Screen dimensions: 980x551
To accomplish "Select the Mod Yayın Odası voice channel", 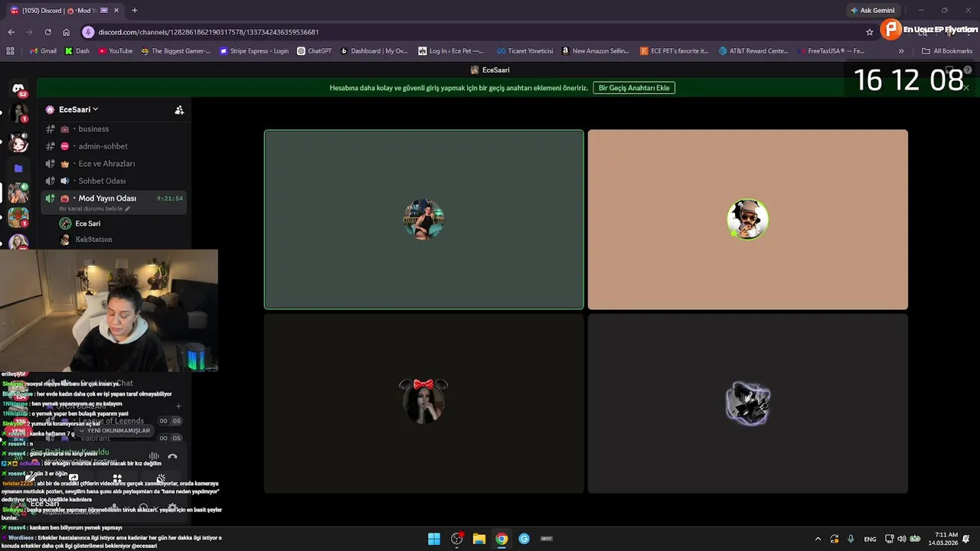I will [107, 198].
